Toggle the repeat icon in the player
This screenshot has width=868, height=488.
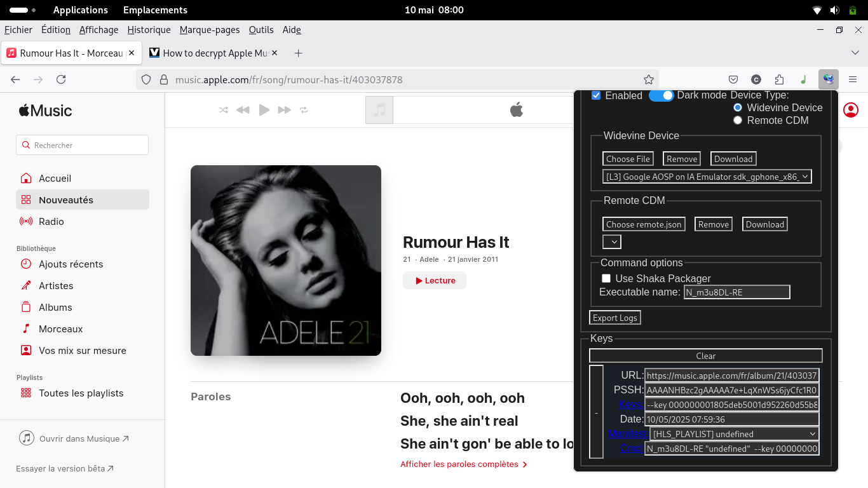(304, 110)
